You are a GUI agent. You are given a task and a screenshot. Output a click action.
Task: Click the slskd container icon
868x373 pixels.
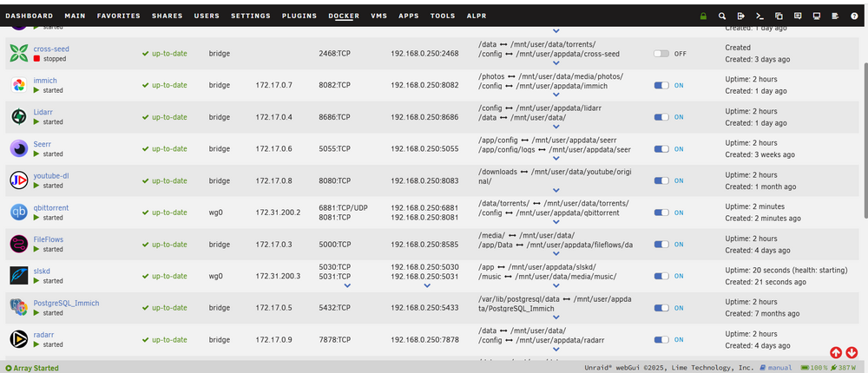click(x=19, y=276)
